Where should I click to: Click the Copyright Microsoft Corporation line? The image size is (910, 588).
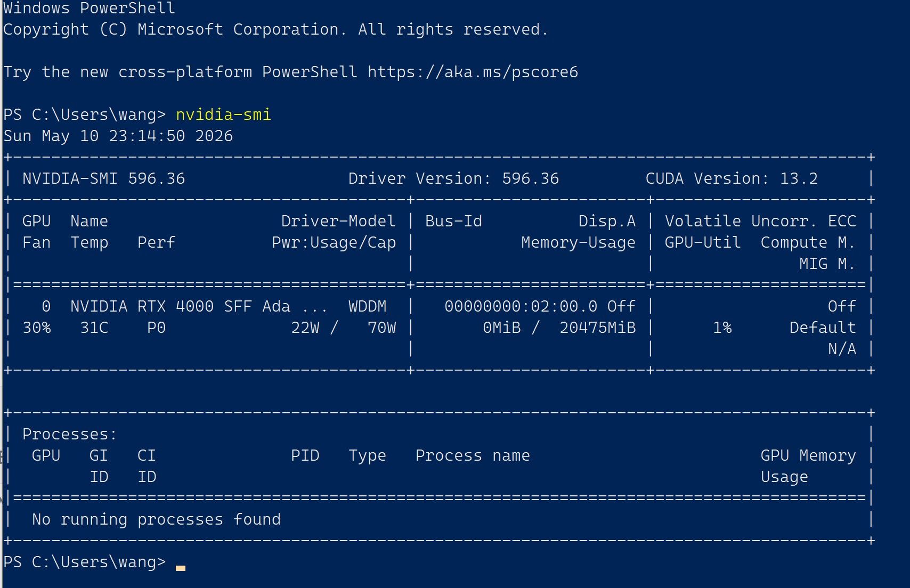coord(275,29)
